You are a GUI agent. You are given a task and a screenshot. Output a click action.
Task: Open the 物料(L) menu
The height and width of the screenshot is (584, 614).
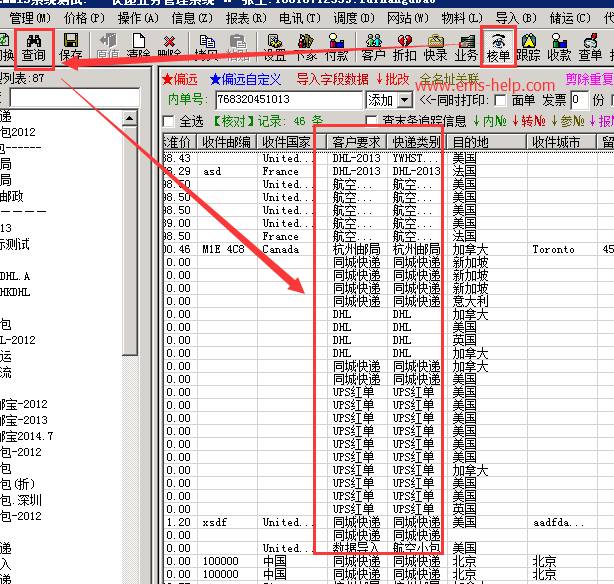click(x=462, y=18)
